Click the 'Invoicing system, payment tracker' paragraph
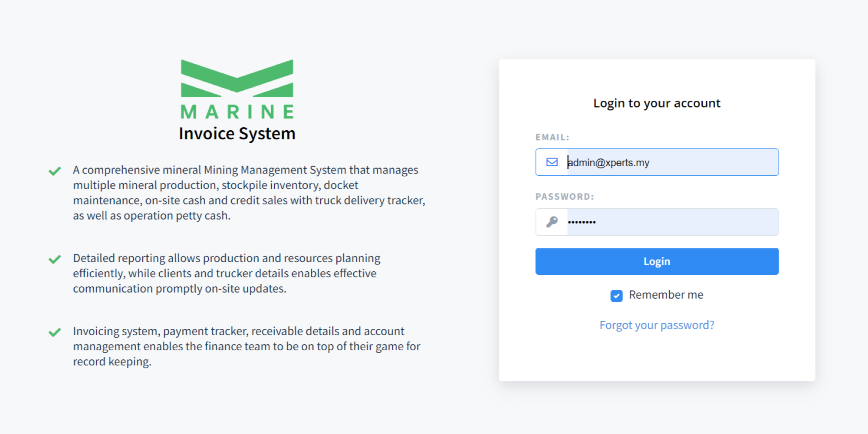Screen dimensions: 868x434 (x=246, y=346)
